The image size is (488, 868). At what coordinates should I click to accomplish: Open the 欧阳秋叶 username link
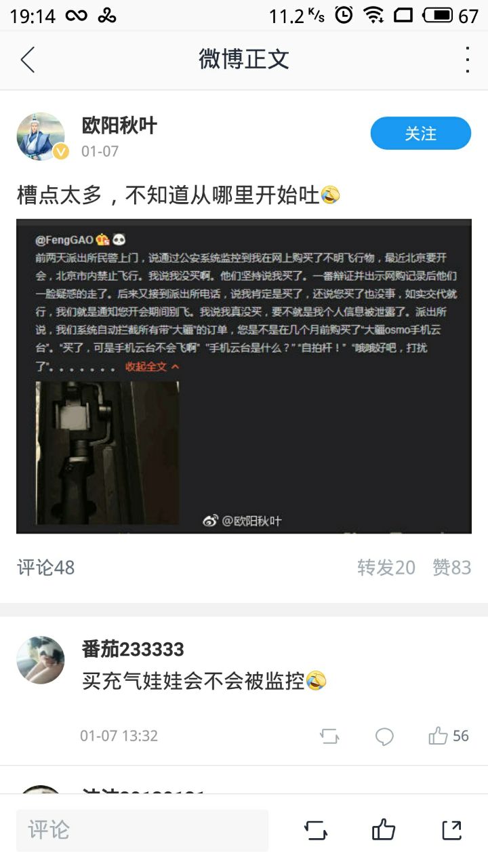coord(119,125)
